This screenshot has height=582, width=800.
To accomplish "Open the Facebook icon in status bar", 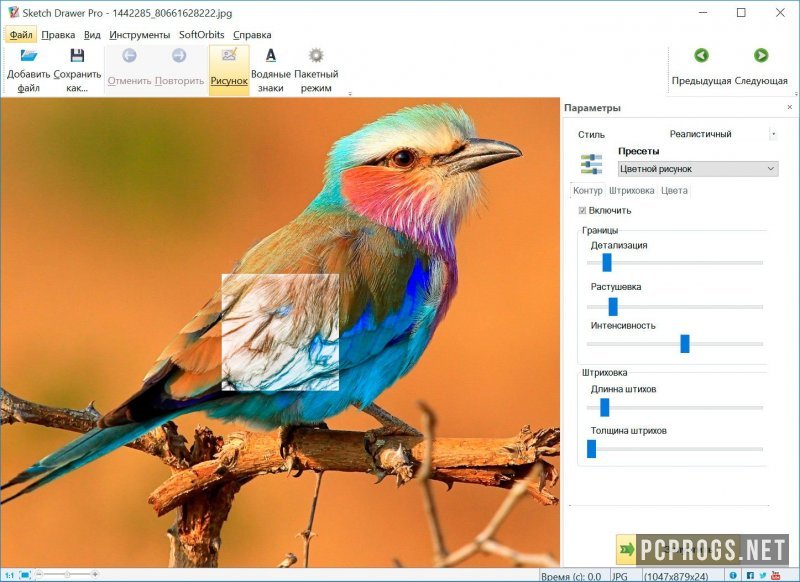I will point(750,576).
